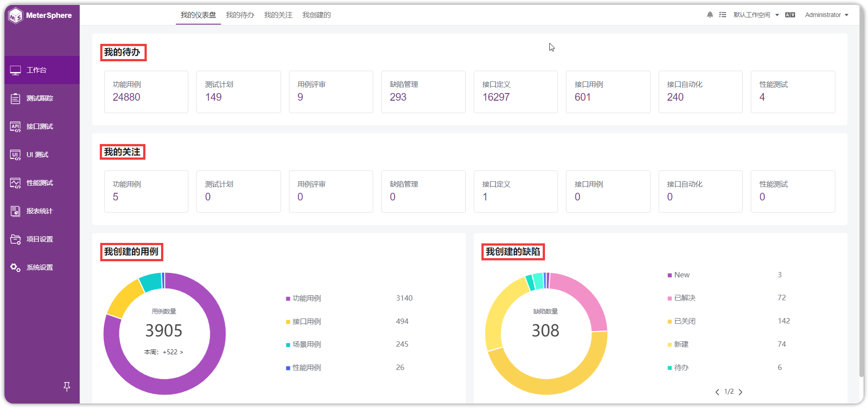Open 接口测试 API testing icon
The height and width of the screenshot is (408, 868).
tap(16, 127)
